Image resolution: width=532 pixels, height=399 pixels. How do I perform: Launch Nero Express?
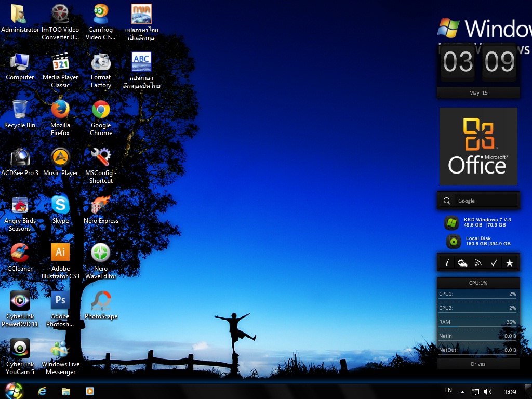click(x=100, y=206)
